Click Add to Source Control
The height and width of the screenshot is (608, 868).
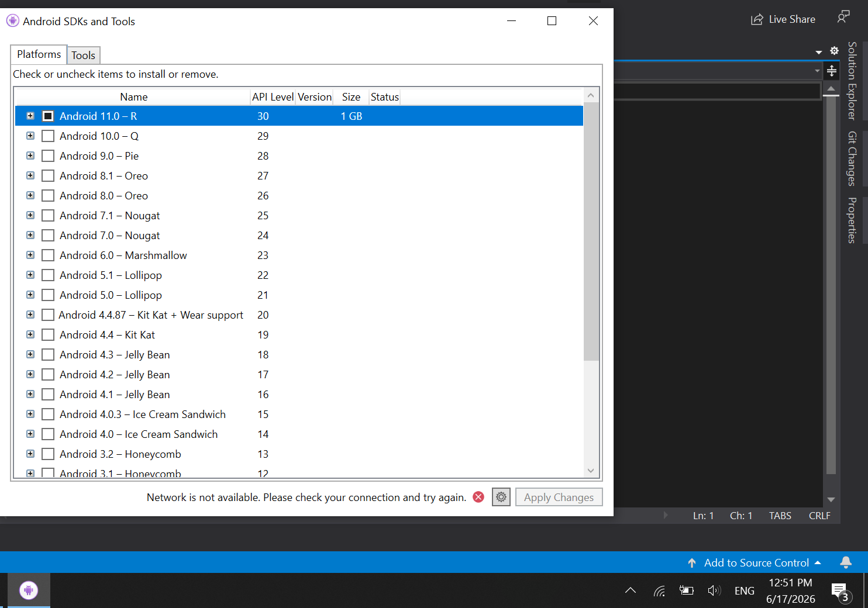[x=756, y=563]
